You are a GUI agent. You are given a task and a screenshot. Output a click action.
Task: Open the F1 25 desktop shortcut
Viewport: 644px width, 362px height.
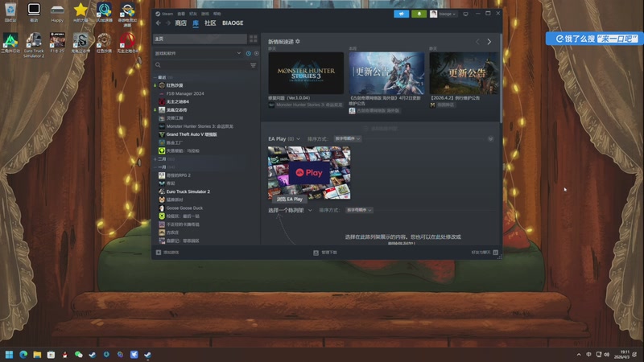pos(57,43)
